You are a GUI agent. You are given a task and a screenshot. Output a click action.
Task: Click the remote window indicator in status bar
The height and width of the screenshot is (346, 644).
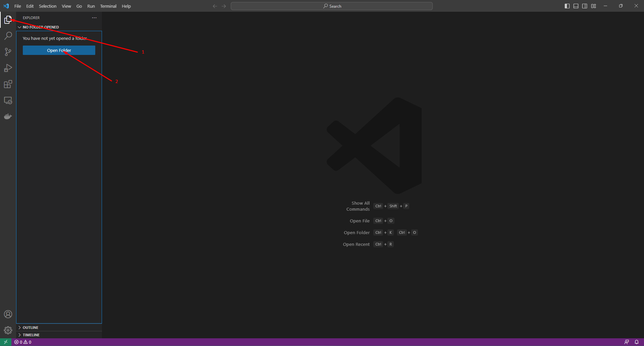point(6,342)
